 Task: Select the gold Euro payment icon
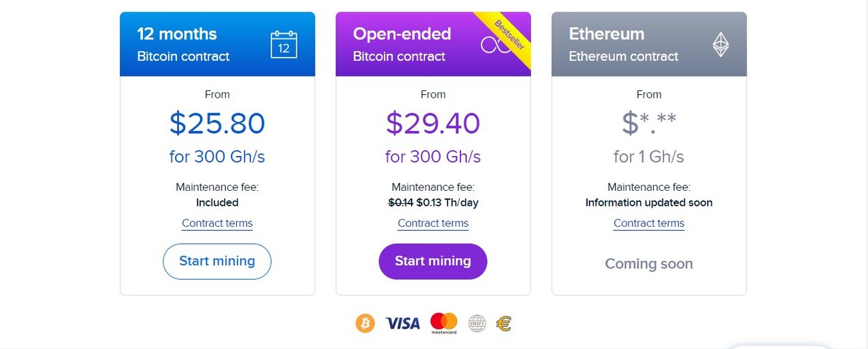point(503,323)
